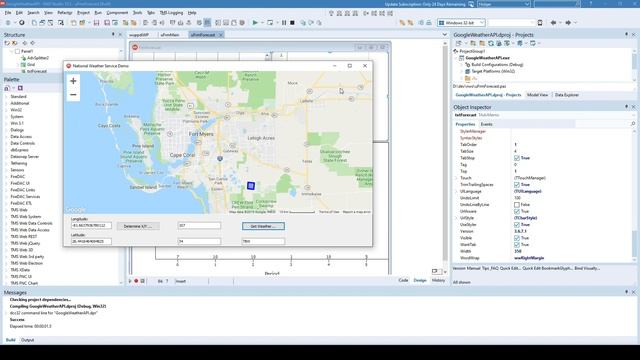Zoom in the map with plus button
640x360 pixels.
[x=73, y=81]
